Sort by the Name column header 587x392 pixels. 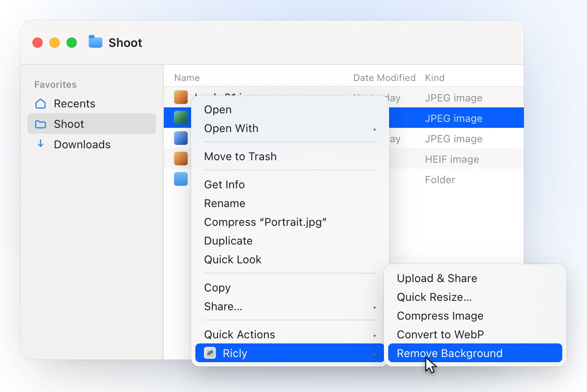(187, 78)
